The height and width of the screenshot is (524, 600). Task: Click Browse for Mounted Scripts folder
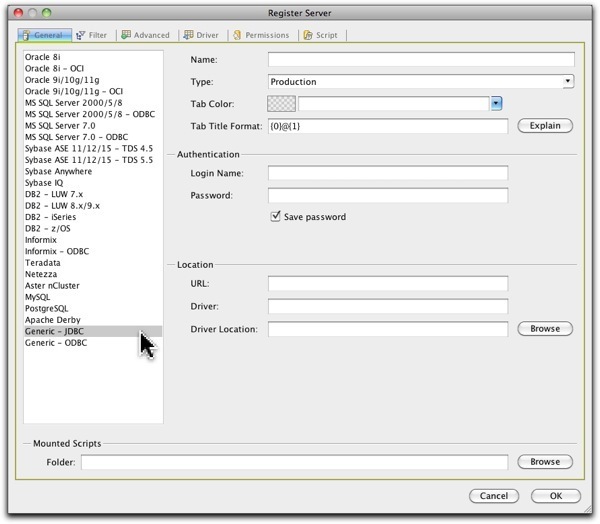pyautogui.click(x=545, y=462)
